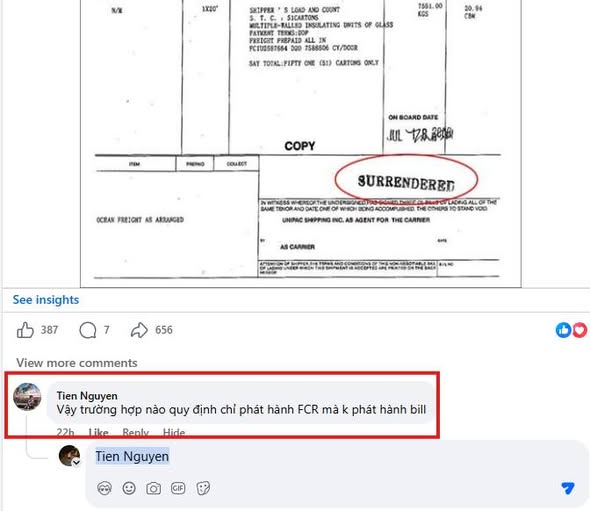
Task: View the red heart reaction icon
Action: [x=579, y=330]
